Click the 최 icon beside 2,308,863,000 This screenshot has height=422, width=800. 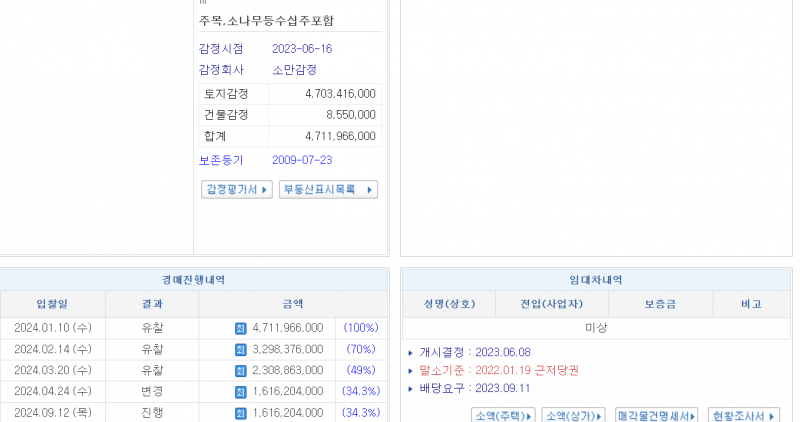tap(240, 370)
